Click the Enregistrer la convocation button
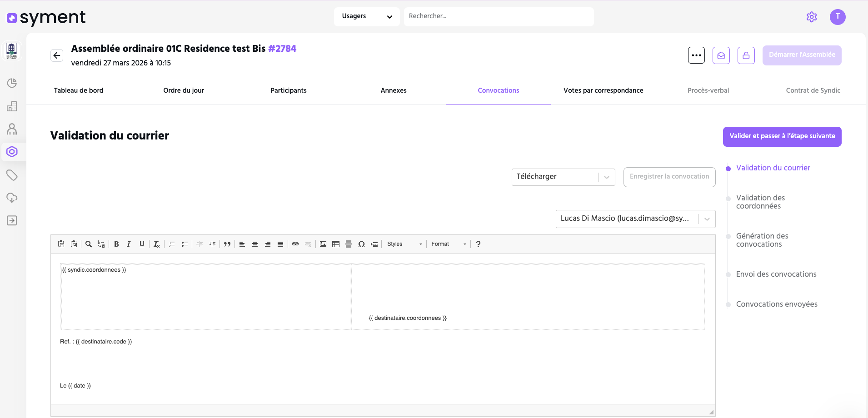 tap(669, 177)
